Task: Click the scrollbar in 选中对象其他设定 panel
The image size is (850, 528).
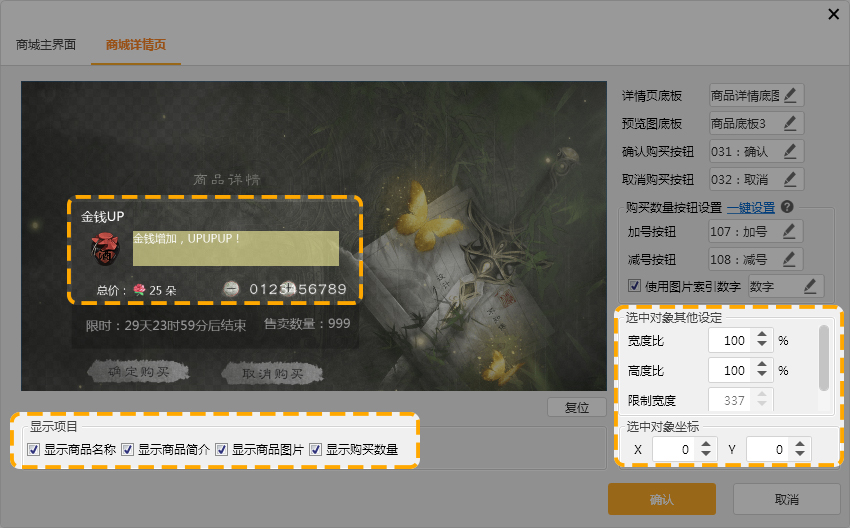Action: tap(824, 357)
